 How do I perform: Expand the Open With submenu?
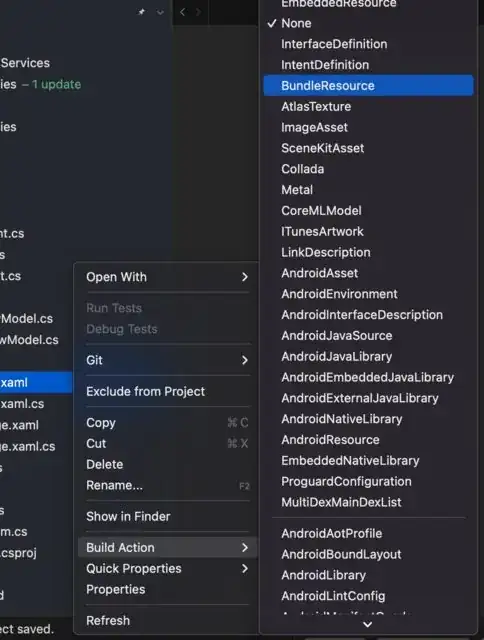167,277
